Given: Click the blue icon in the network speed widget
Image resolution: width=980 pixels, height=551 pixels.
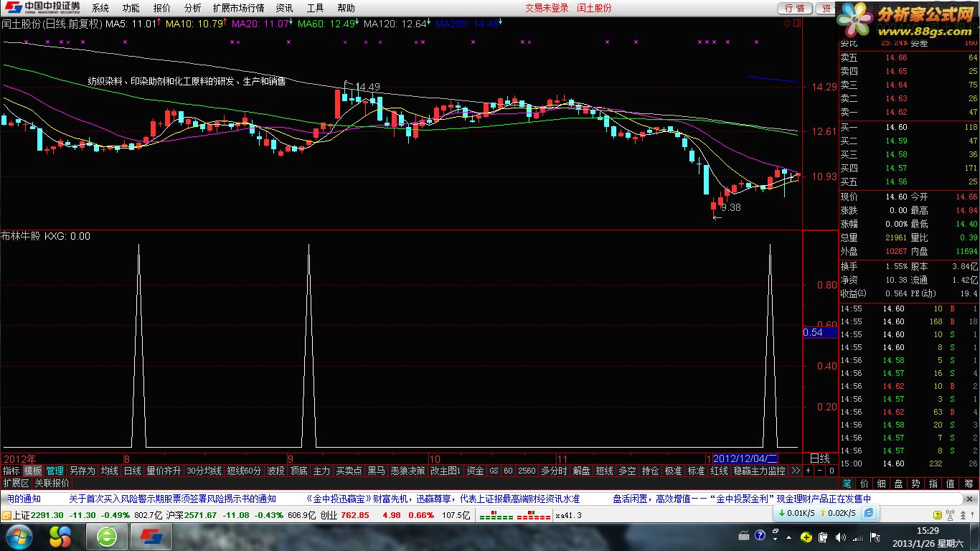Looking at the screenshot, I should coord(869,513).
